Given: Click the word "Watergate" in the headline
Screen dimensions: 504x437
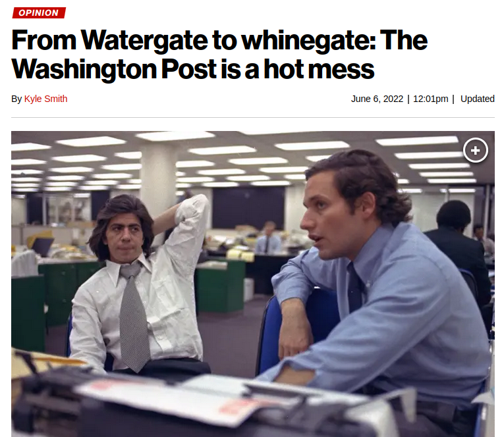Looking at the screenshot, I should [x=144, y=40].
